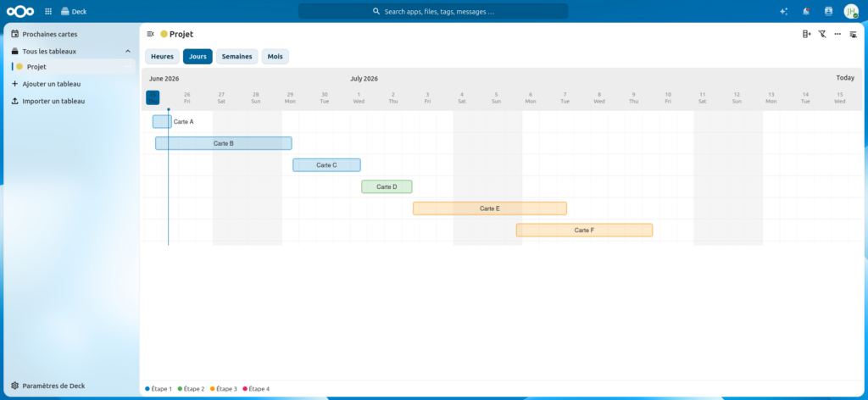This screenshot has width=868, height=400.
Task: Select the Carte F bar
Action: click(x=585, y=231)
